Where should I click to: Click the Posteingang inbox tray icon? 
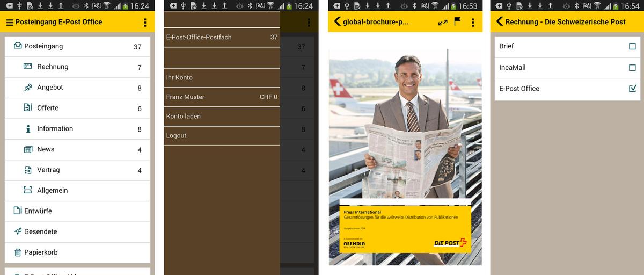18,46
